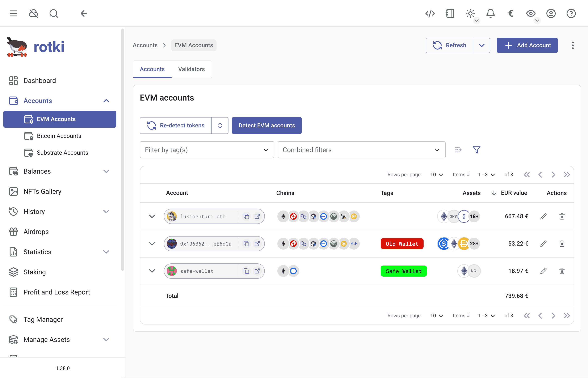Screen dimensions: 588x378
Task: Jump to last page in top pager
Action: 567,175
